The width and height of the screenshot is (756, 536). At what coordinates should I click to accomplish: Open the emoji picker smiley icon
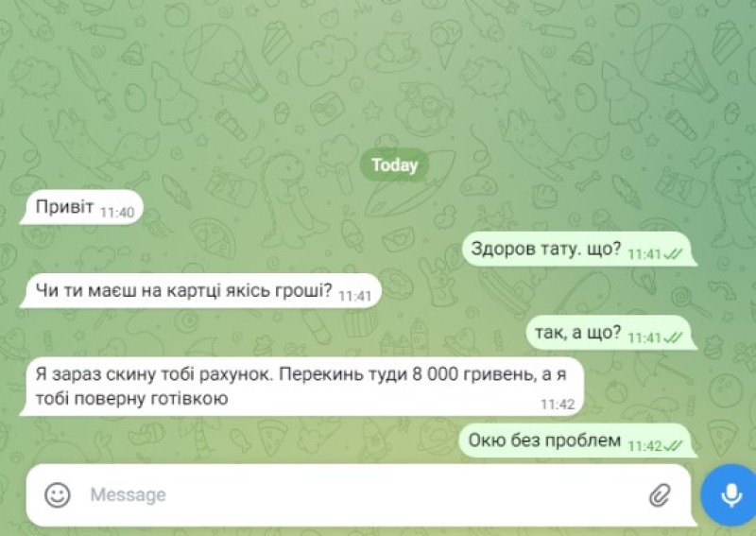click(58, 495)
